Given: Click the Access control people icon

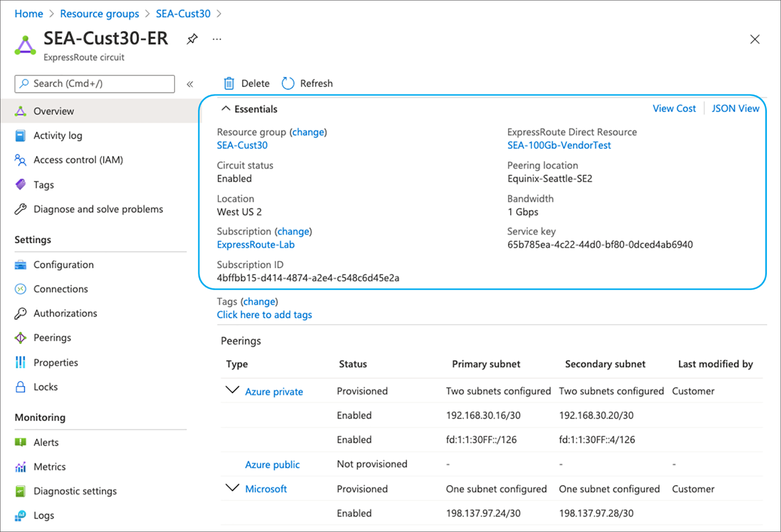Looking at the screenshot, I should coord(20,160).
